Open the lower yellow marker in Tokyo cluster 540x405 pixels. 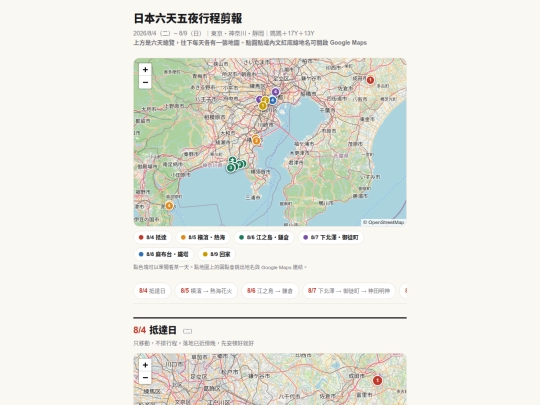click(262, 106)
